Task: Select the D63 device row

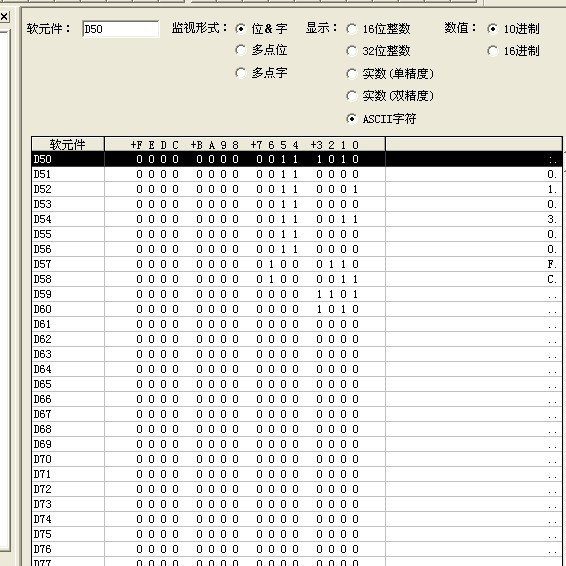Action: click(297, 354)
